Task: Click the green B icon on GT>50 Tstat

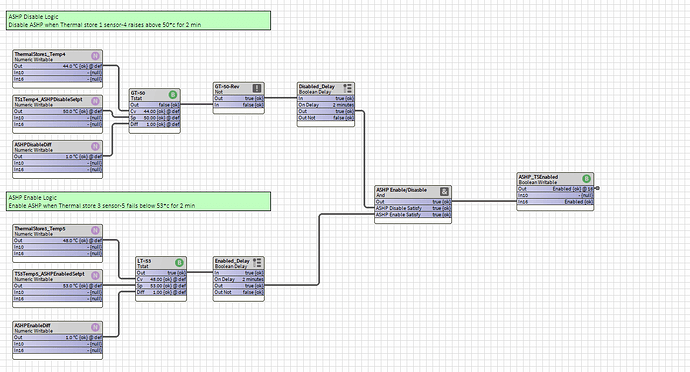Action: point(173,95)
